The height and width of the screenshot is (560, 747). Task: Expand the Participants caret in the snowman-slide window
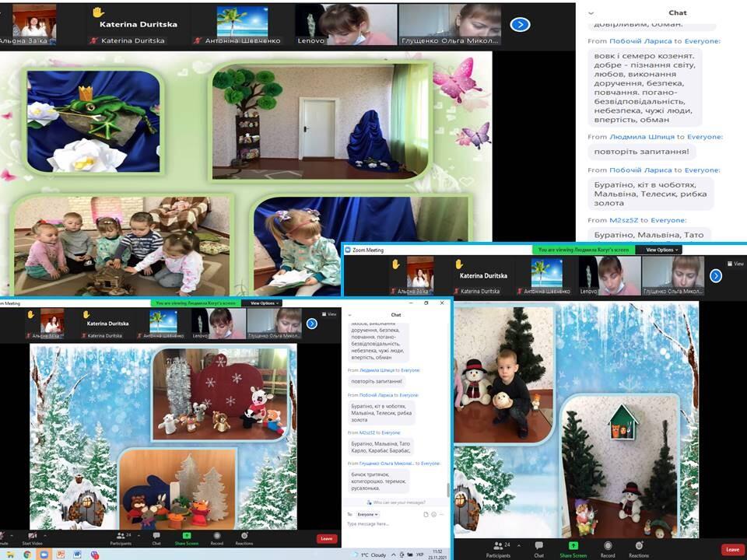(519, 544)
